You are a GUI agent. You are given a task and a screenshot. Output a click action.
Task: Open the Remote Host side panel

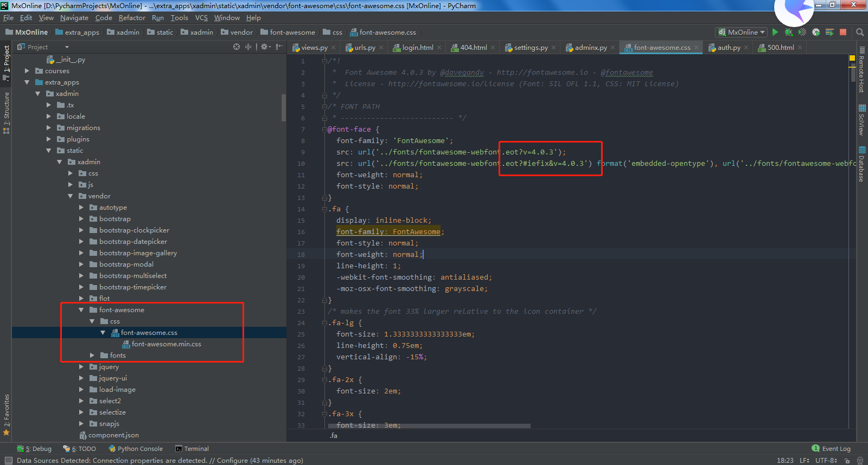861,70
